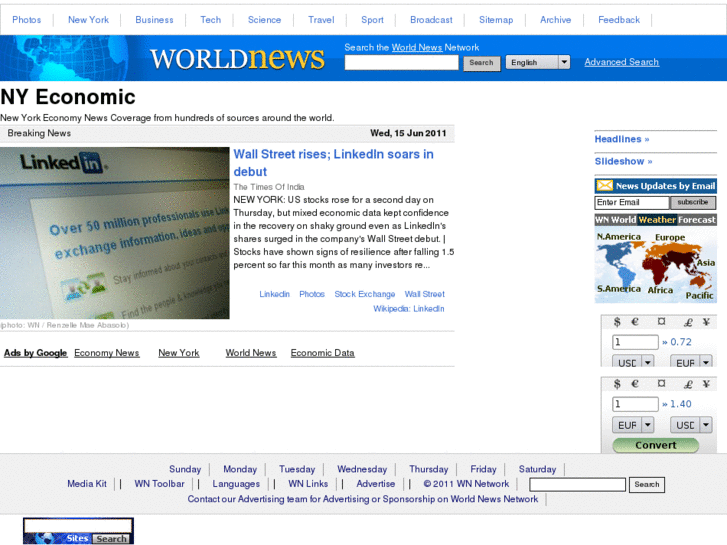Select N.America on the weather map
This screenshot has height=545, width=727.
click(619, 237)
